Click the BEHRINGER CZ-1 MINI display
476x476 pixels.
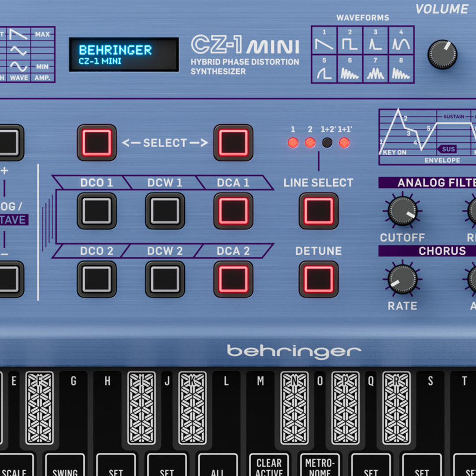(124, 55)
